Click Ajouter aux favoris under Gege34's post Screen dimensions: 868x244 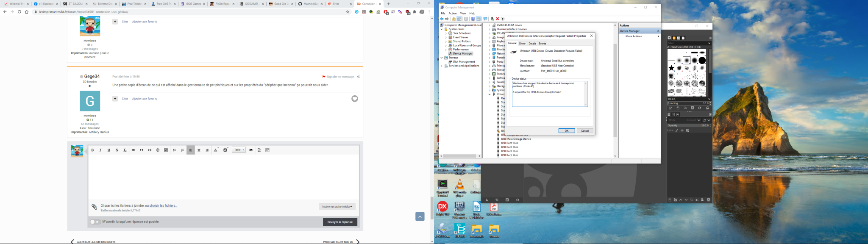pyautogui.click(x=145, y=99)
